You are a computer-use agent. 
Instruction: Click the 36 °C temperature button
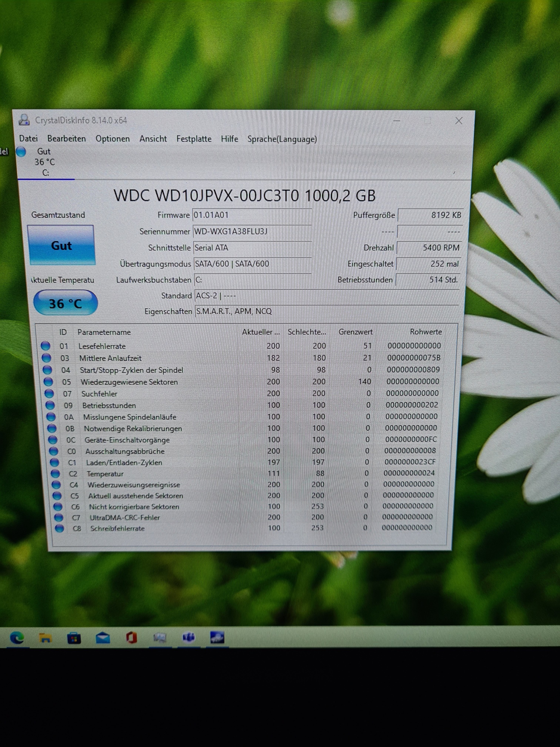click(66, 303)
